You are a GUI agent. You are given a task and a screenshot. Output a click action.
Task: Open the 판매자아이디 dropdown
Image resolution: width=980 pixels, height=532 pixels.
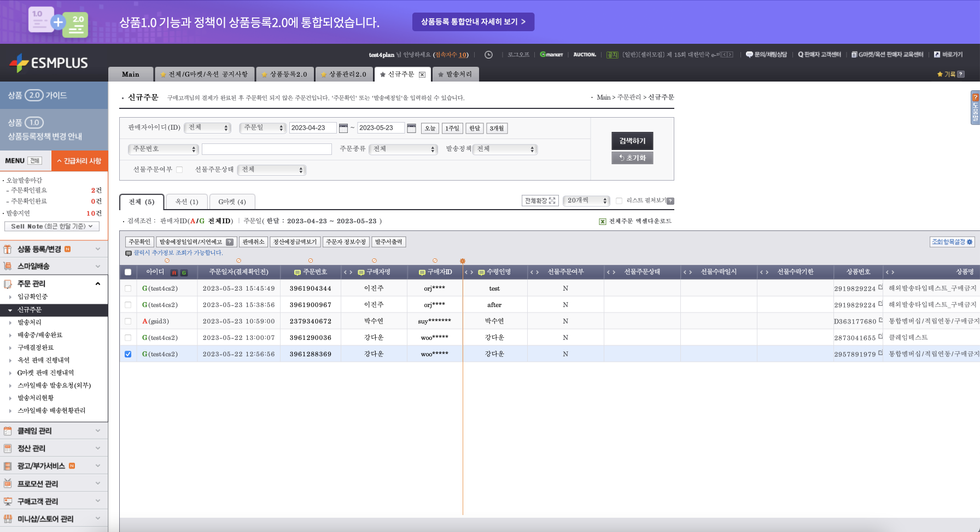[208, 128]
